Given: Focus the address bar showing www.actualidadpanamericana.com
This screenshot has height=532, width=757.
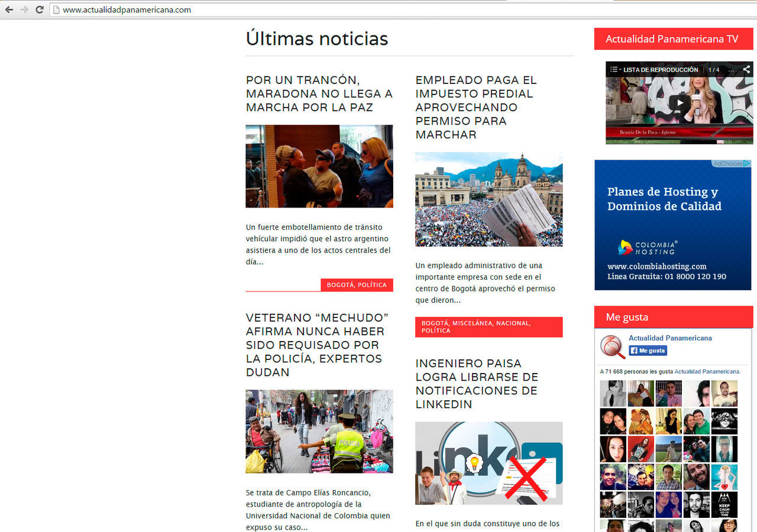Looking at the screenshot, I should tap(402, 9).
